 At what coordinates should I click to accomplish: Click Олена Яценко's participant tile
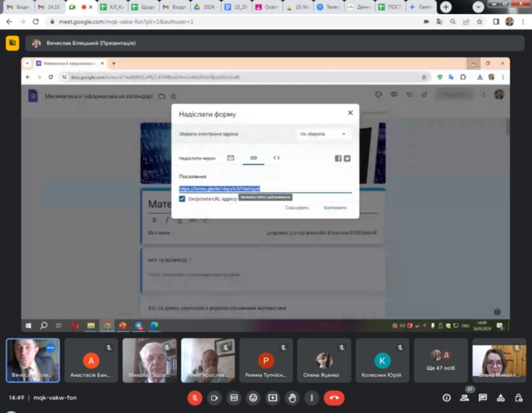(x=324, y=360)
